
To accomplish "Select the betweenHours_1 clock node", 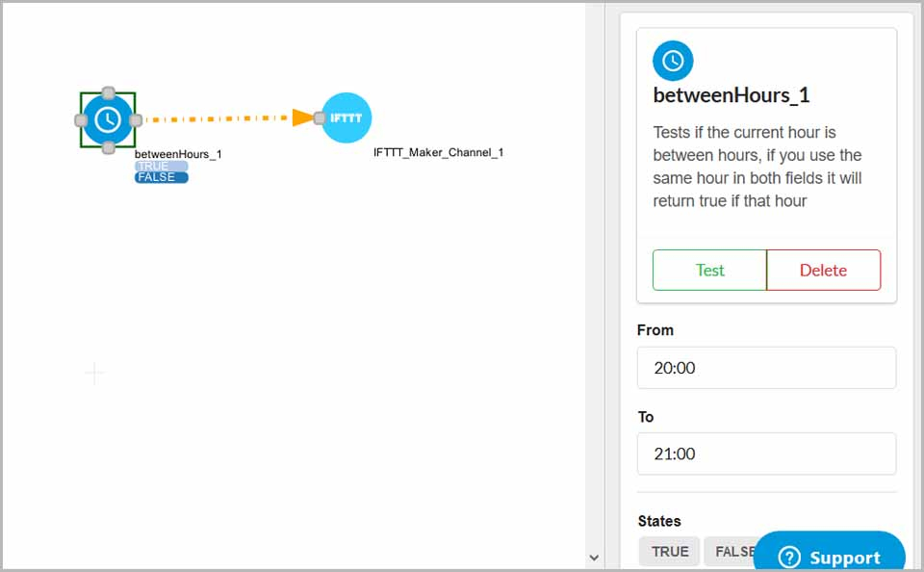I will coord(108,119).
